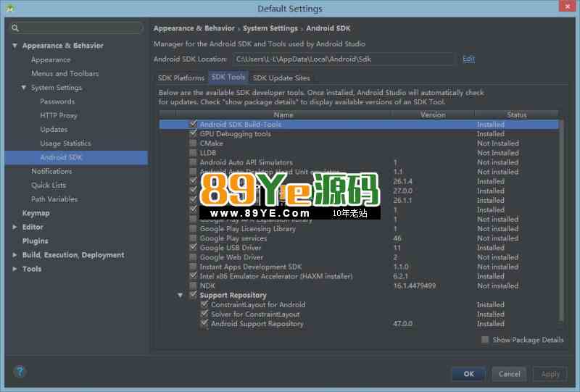Check Google Web Driver checkbox
The image size is (580, 392).
pos(193,257)
